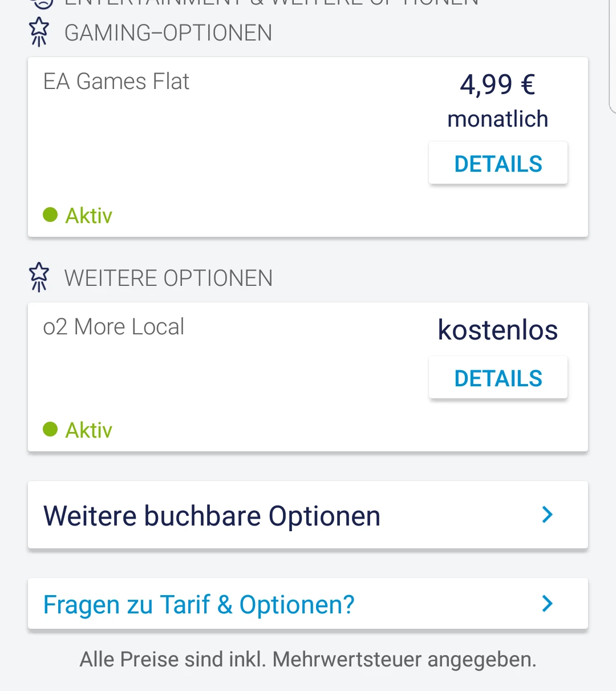Click the star icon beside Gaming-Optionen
The image size is (616, 691).
tap(39, 31)
